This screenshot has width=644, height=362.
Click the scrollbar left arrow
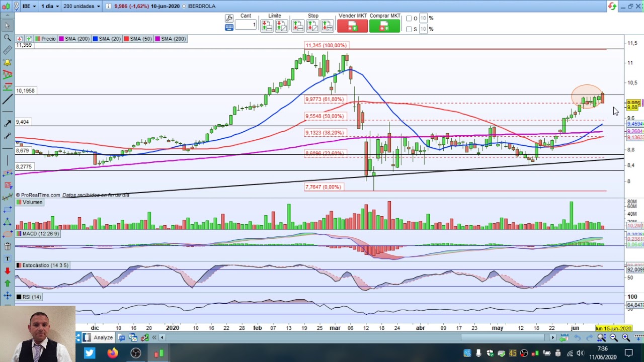tap(163, 338)
